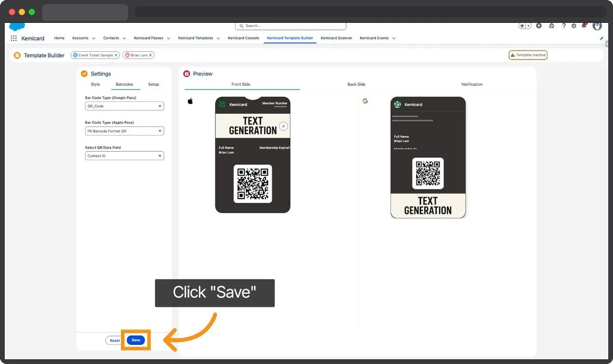Open the Kemicard Scanner tab
613x364 pixels.
tap(336, 38)
